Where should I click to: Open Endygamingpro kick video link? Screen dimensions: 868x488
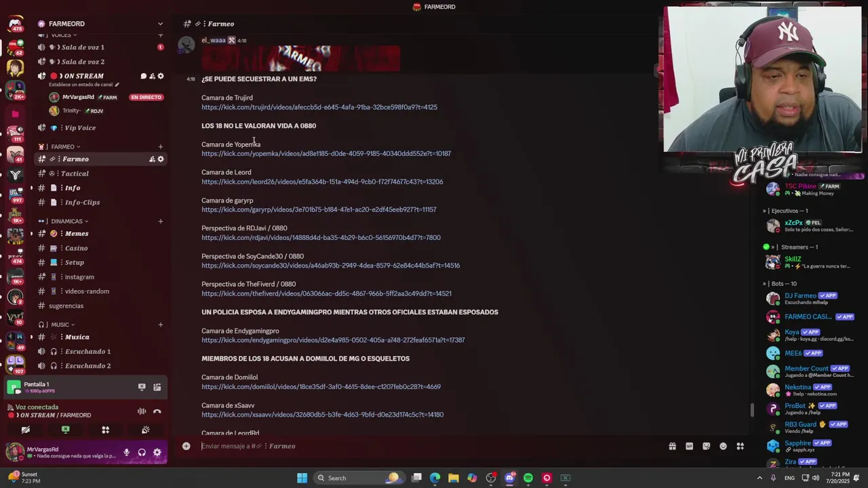click(333, 340)
